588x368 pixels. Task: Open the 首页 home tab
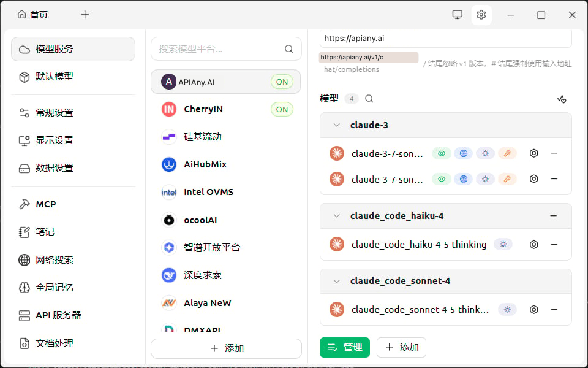click(x=33, y=15)
